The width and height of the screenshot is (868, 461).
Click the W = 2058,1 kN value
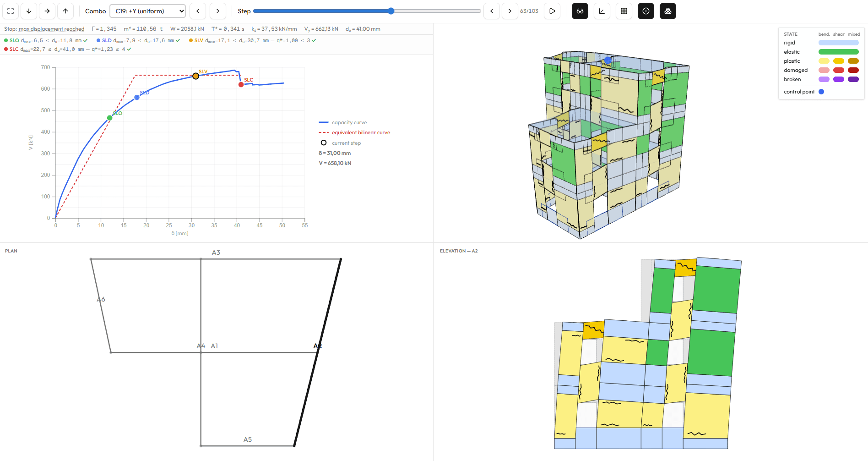pyautogui.click(x=187, y=29)
